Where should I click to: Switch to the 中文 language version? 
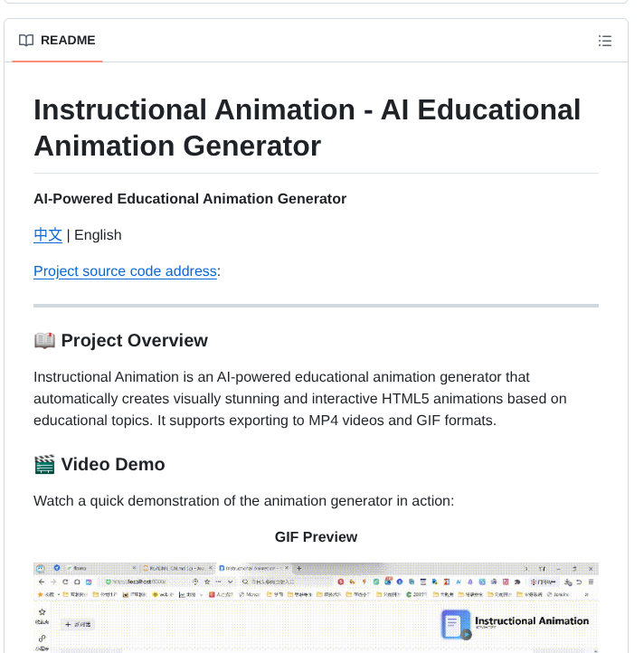(48, 235)
